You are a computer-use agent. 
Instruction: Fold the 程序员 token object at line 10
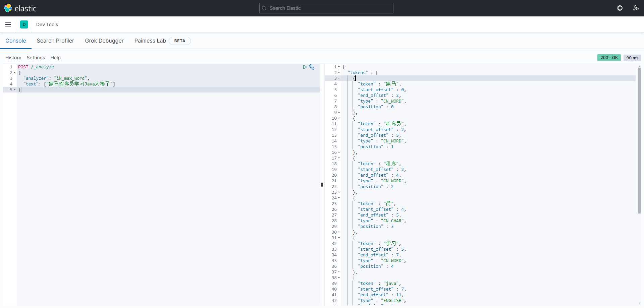[x=339, y=118]
